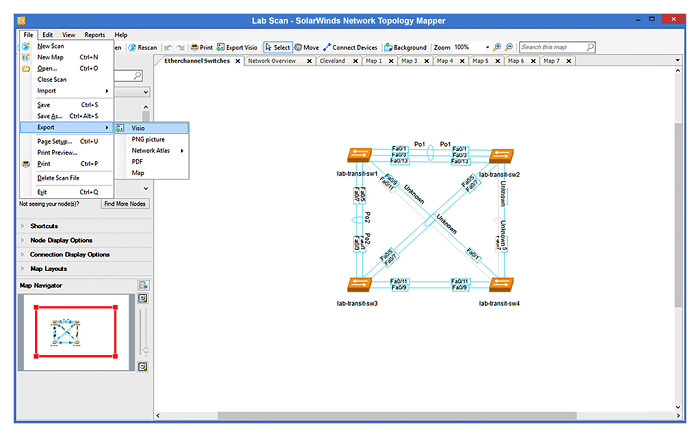This screenshot has height=437, width=700.
Task: Click Map Navigator zoom-in icon above slider
Action: [x=143, y=298]
